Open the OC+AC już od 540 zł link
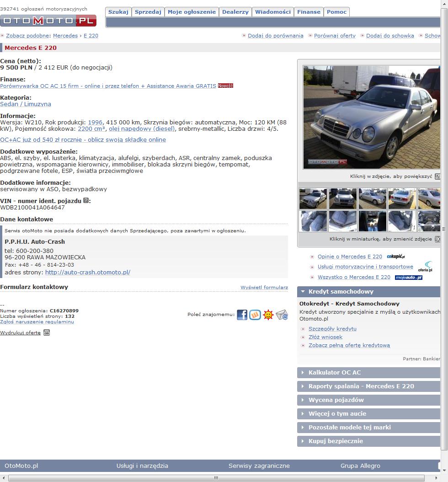This screenshot has height=482, width=448. tap(83, 139)
